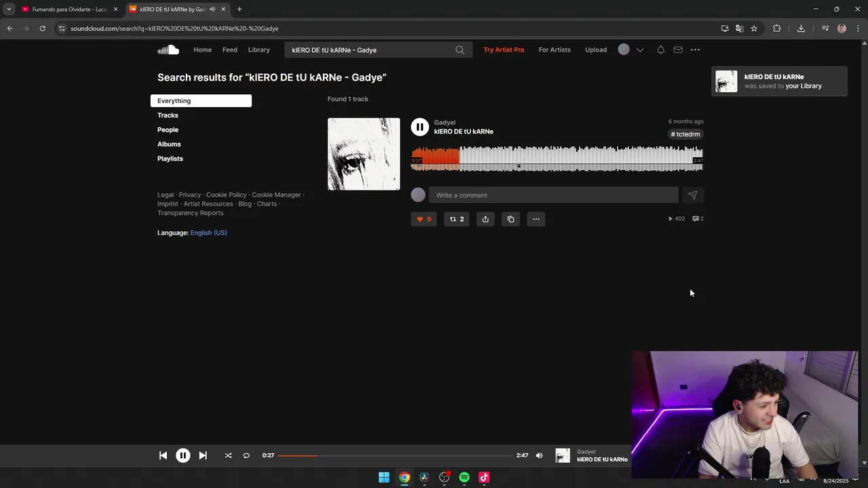
Task: Open the tab search dropdown arrow
Action: (9, 9)
